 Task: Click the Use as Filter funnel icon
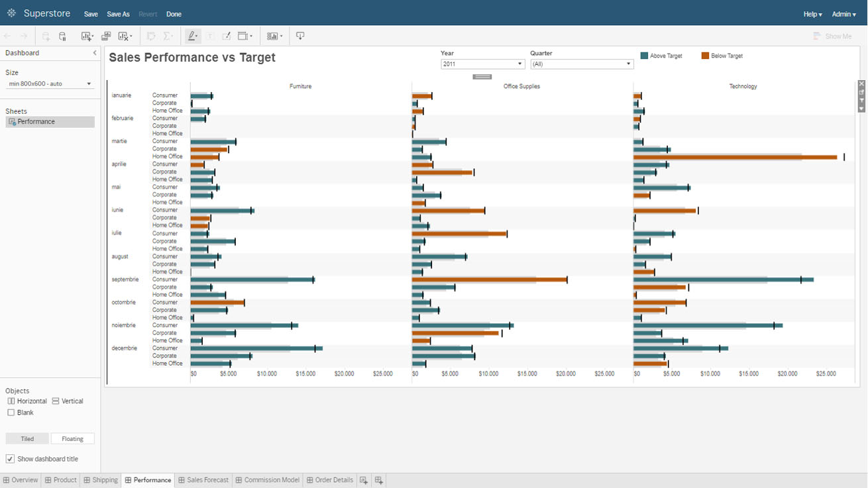click(x=861, y=101)
